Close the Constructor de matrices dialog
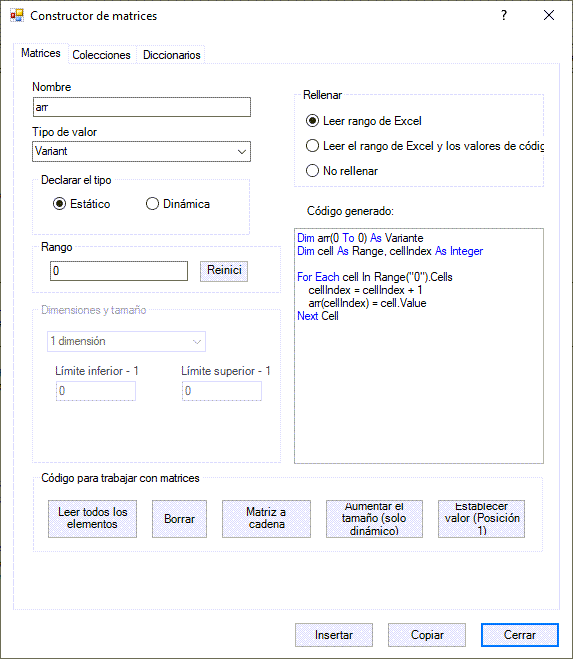This screenshot has height=659, width=573. point(549,16)
